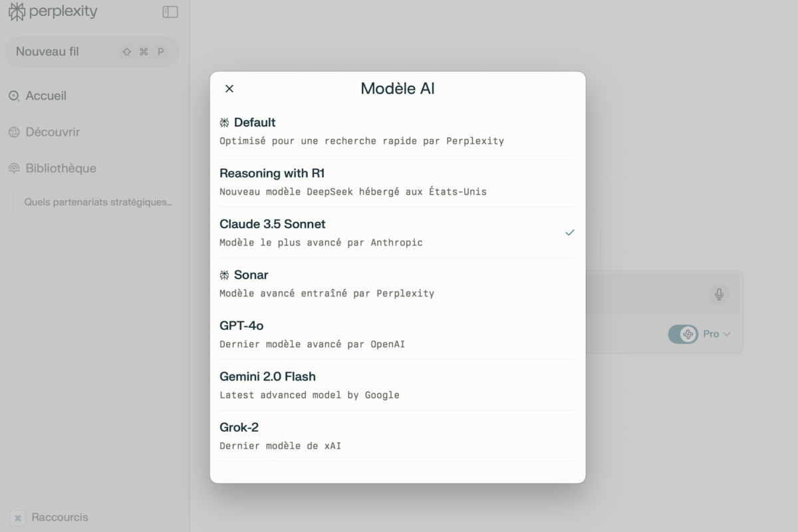
Task: Click the command key hint in Nouveau fil
Action: [x=144, y=52]
